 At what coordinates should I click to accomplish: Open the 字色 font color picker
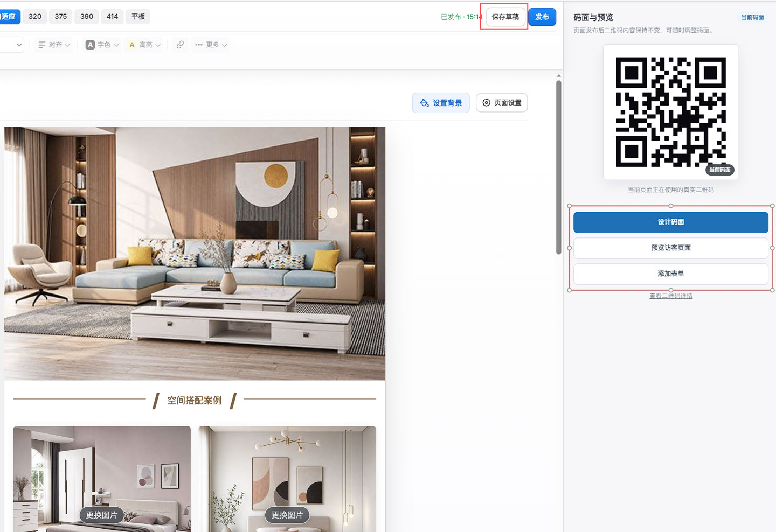point(102,45)
